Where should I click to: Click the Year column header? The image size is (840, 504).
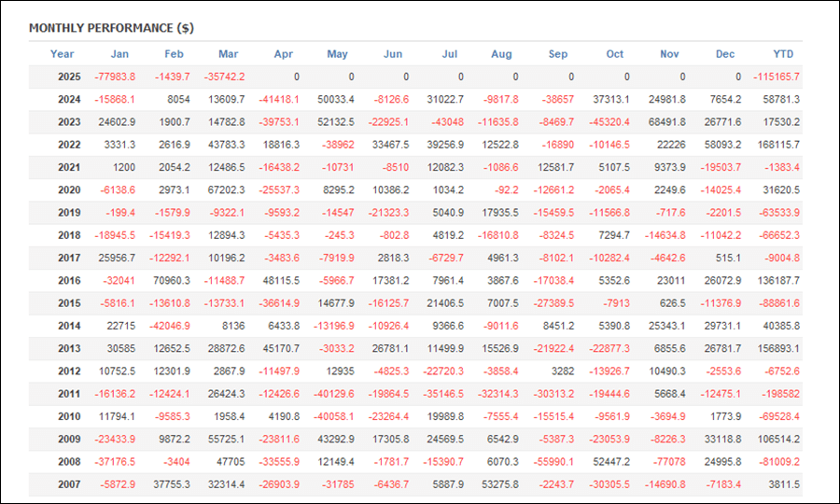[x=63, y=54]
